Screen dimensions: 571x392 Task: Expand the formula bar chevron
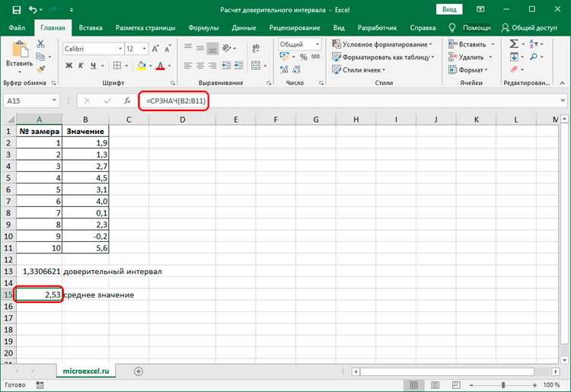point(563,100)
